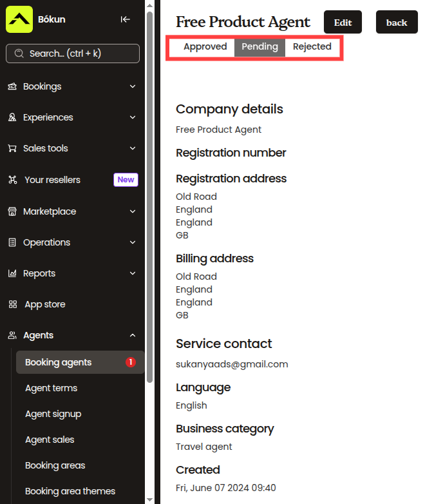Click the sidebar scrollbar thumb
Screen dimensions: 425x504
coord(149,197)
